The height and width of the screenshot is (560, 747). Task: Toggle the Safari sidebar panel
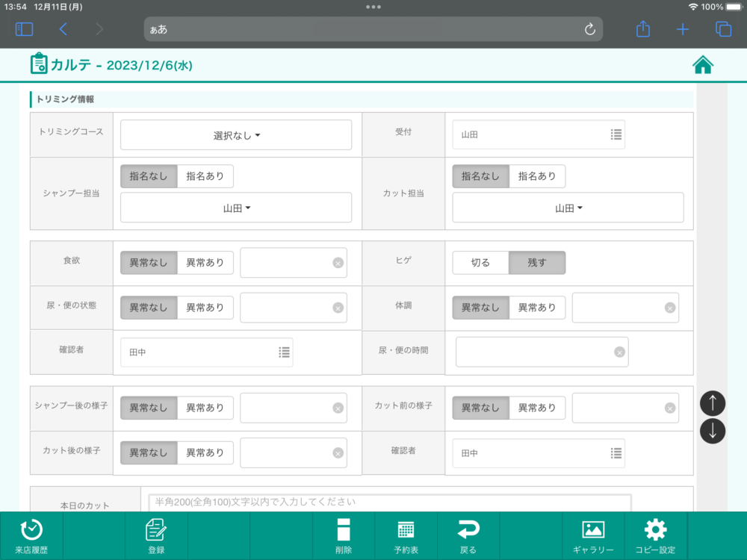click(24, 29)
